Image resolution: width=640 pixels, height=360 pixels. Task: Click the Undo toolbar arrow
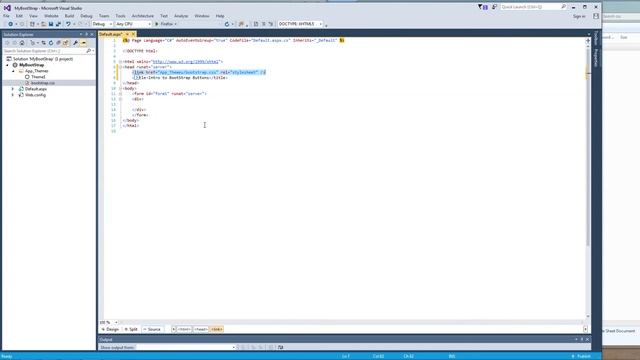pyautogui.click(x=68, y=24)
